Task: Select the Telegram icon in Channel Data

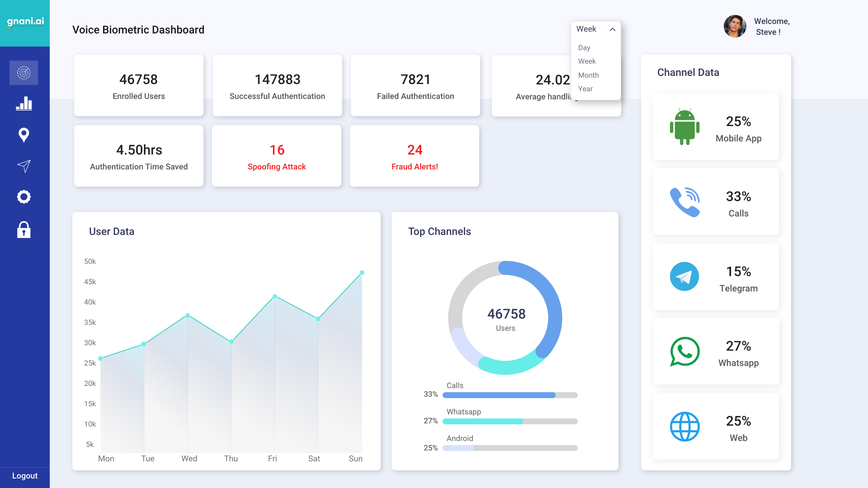Action: click(684, 276)
